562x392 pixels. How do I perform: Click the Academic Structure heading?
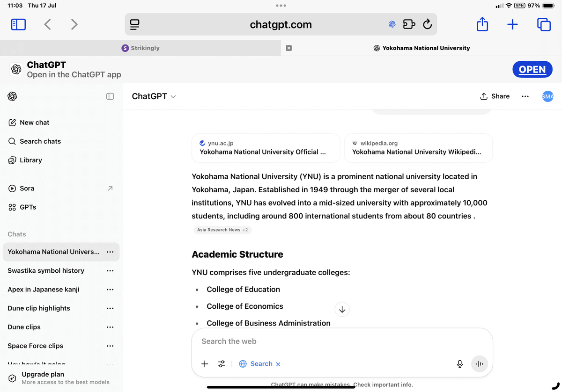(x=237, y=254)
